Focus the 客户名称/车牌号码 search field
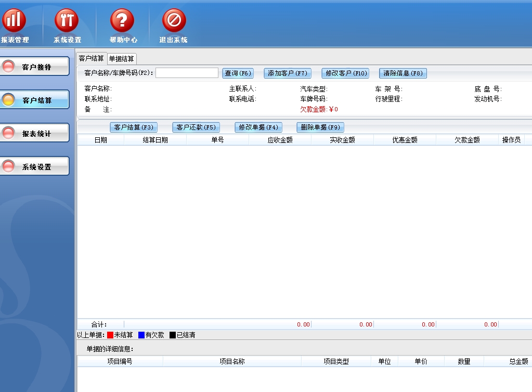 187,73
